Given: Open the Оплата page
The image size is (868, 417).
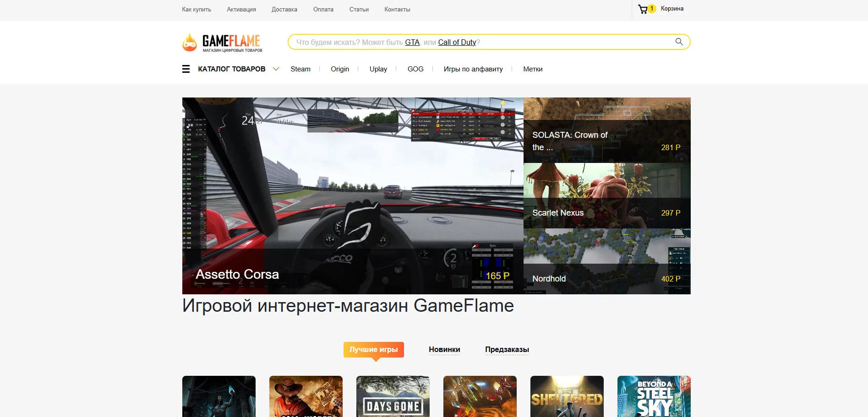Looking at the screenshot, I should (x=323, y=9).
